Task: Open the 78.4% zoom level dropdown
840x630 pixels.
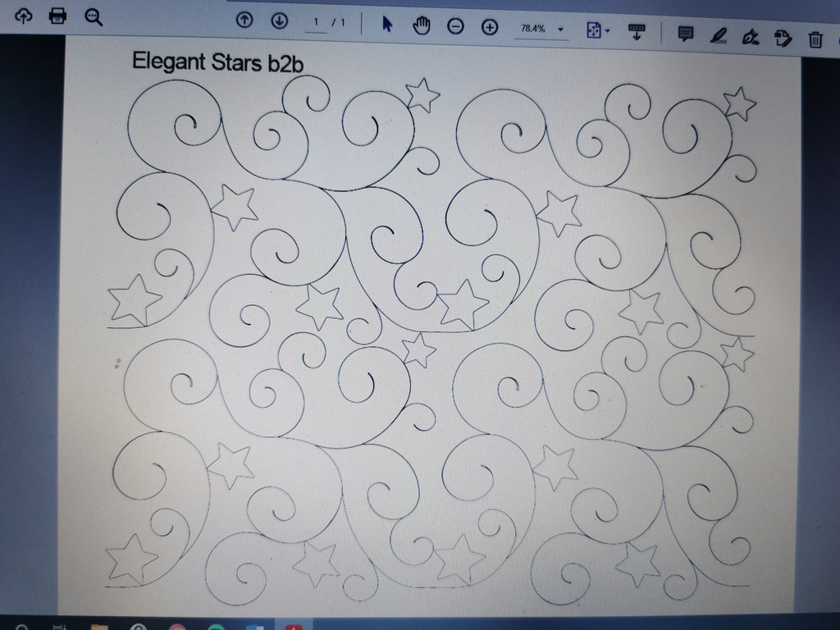Action: [x=541, y=29]
